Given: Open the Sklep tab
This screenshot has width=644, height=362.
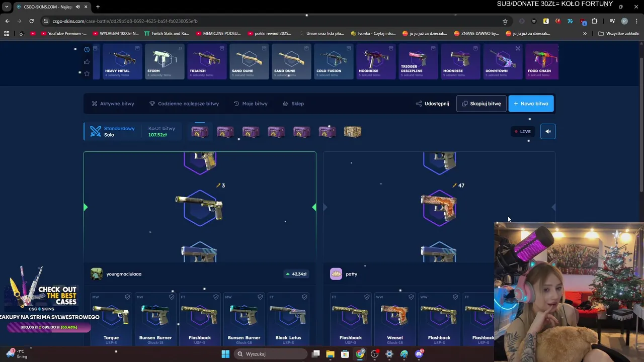Looking at the screenshot, I should [293, 104].
